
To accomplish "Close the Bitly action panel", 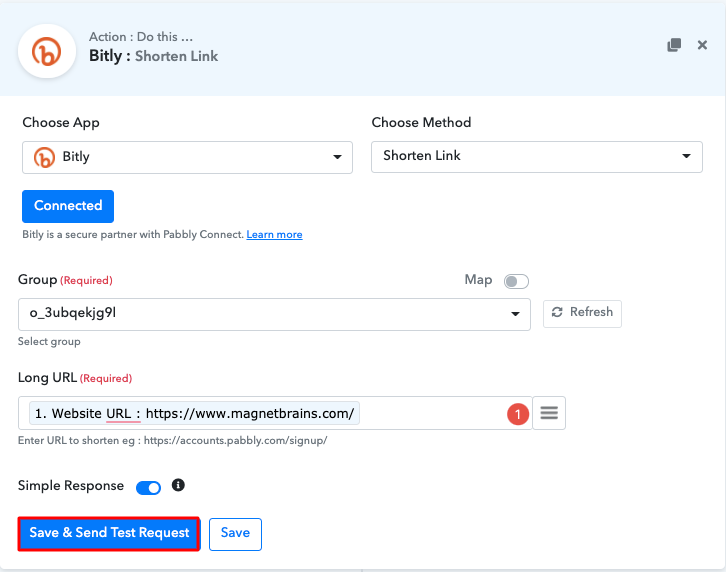I will pos(702,45).
